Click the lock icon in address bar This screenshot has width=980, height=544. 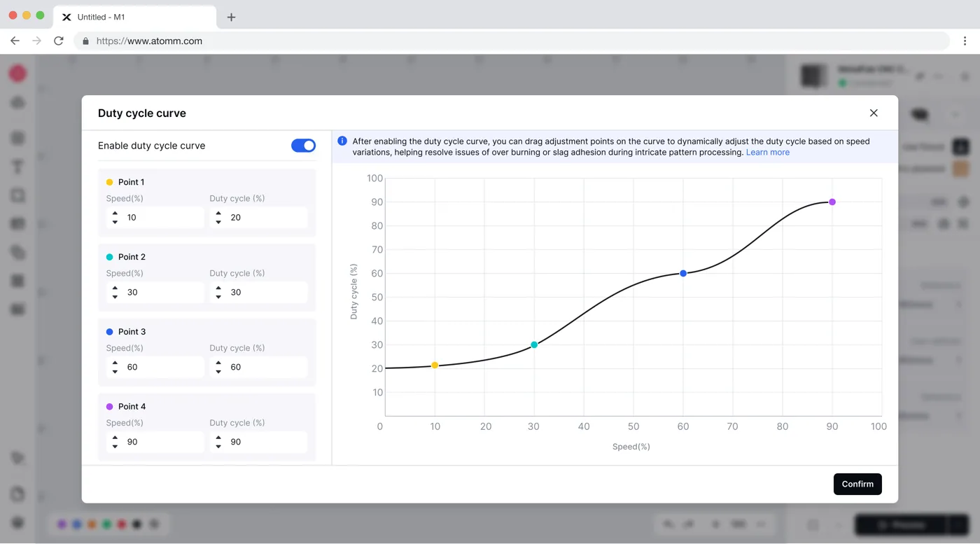(x=86, y=41)
